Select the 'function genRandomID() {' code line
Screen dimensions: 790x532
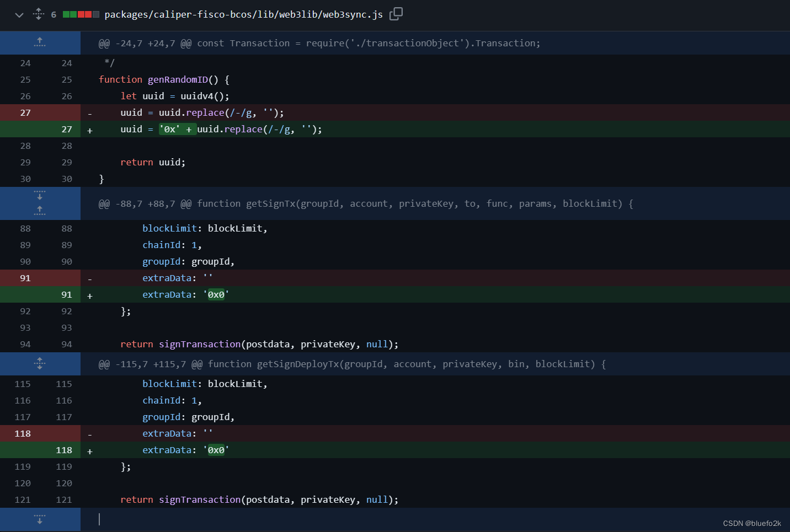click(x=164, y=79)
